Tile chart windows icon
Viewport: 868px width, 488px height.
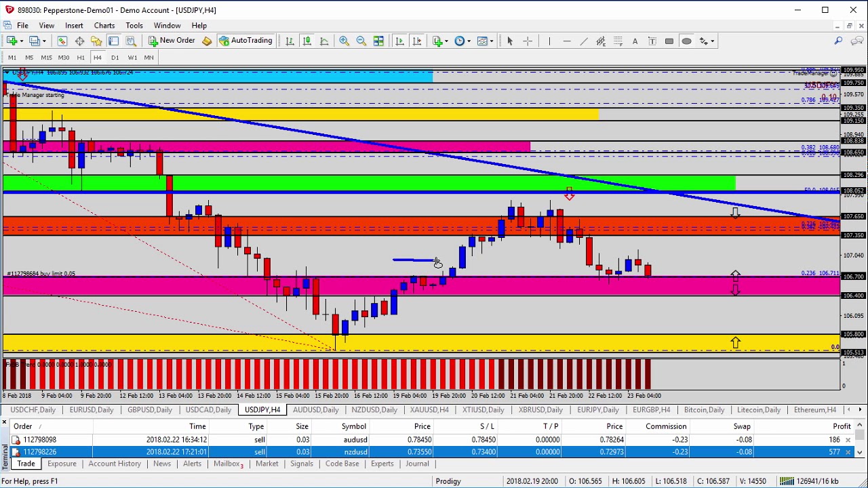378,41
